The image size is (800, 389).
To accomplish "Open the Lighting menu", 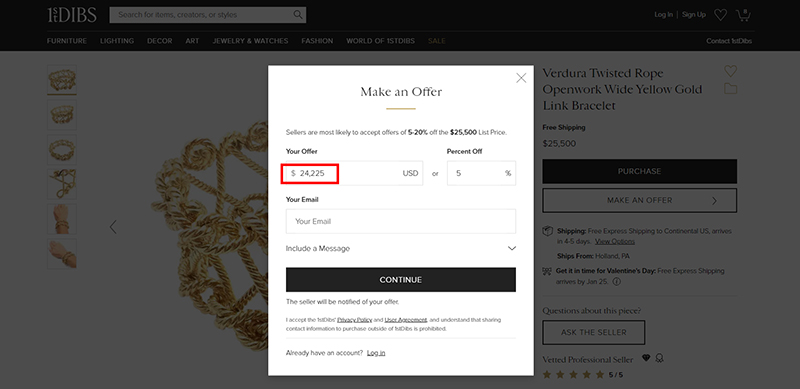I will (117, 41).
